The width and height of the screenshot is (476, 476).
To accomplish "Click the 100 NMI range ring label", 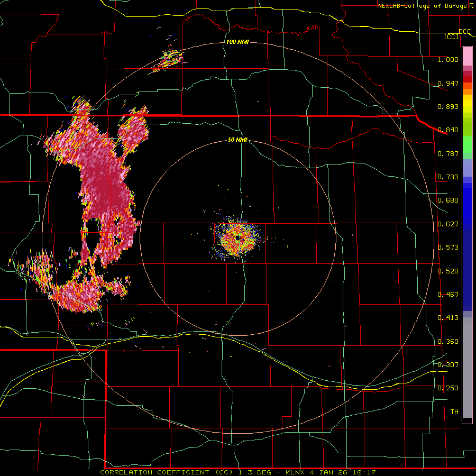I will pos(237,42).
